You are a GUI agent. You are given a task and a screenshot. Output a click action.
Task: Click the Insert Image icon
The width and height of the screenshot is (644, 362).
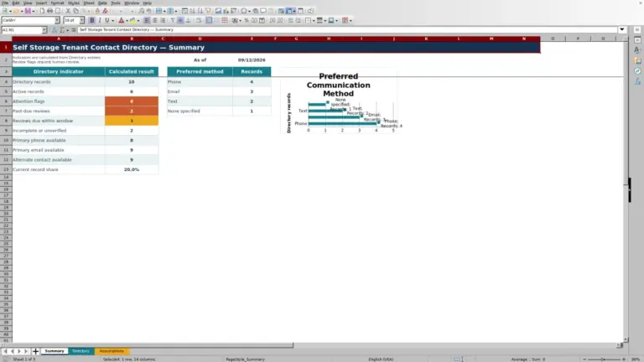[x=218, y=11]
